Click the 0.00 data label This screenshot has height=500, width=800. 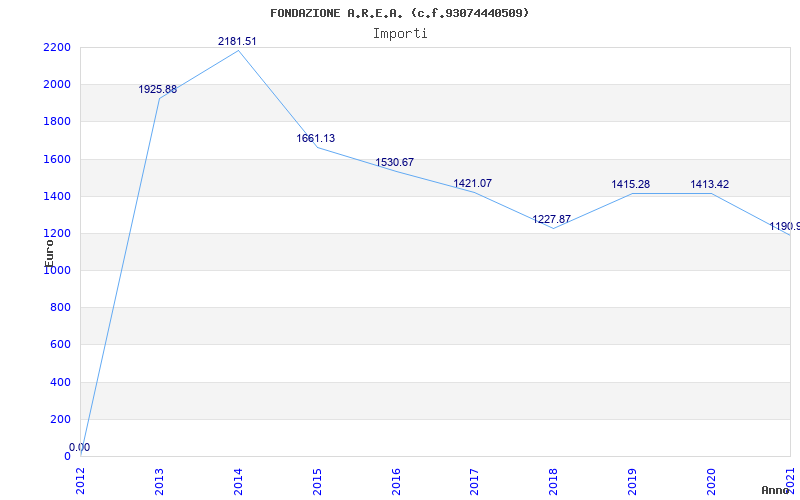[x=80, y=447]
